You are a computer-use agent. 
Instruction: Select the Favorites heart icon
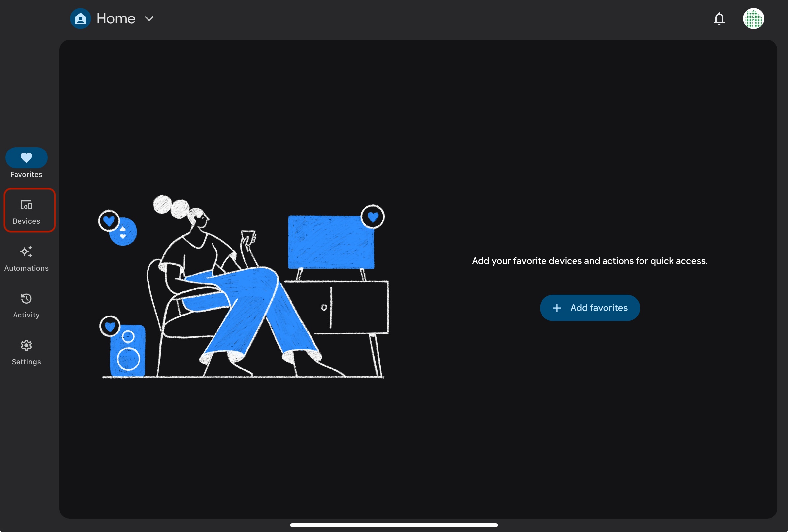(26, 158)
